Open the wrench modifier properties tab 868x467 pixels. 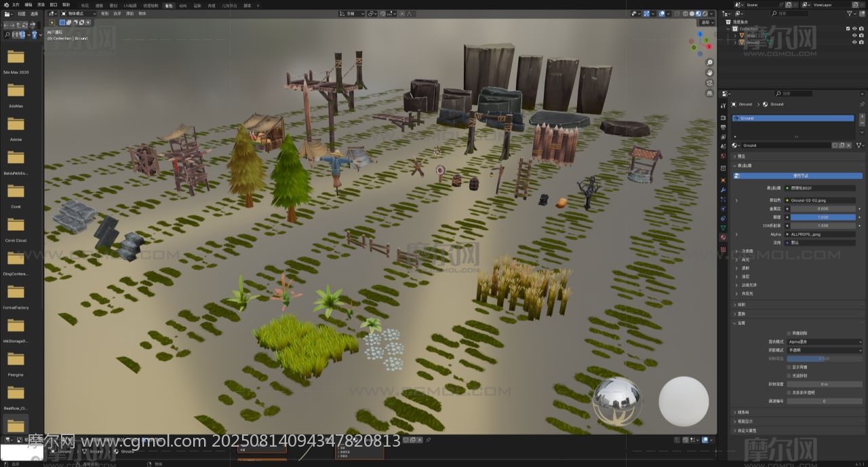tap(724, 189)
